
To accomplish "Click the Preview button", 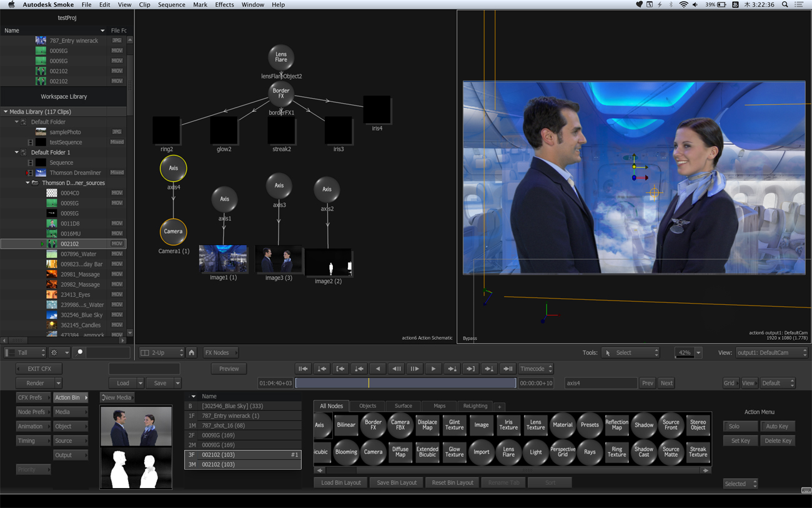I will click(229, 369).
